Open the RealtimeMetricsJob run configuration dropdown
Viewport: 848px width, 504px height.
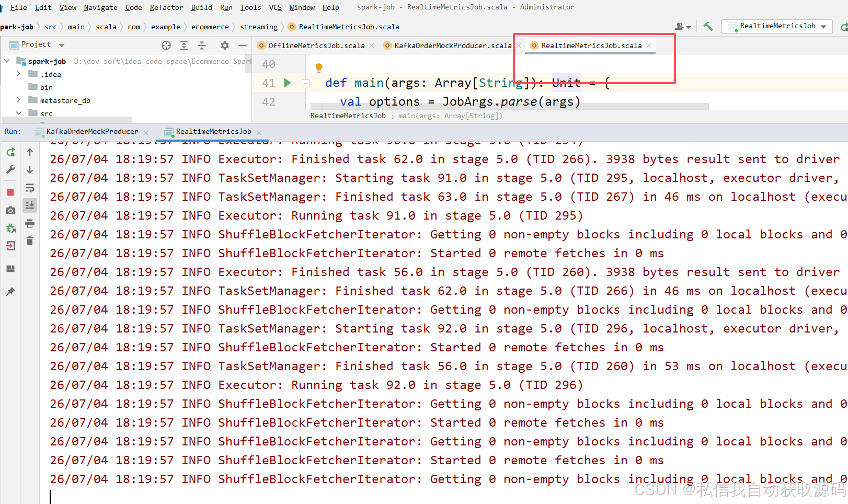[777, 26]
